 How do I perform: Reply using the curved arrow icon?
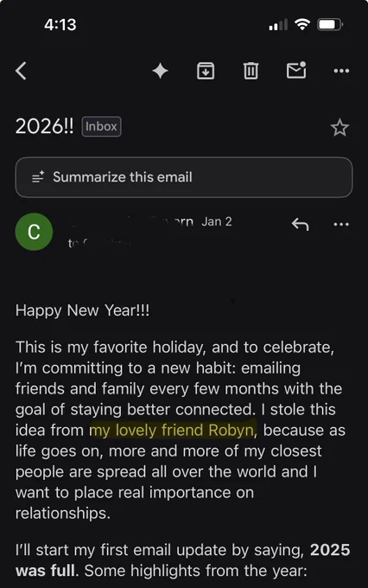300,224
